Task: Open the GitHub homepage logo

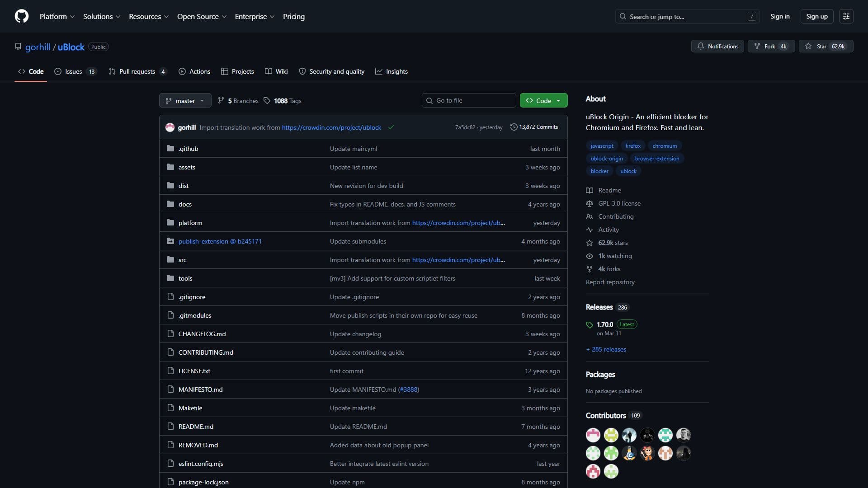Action: pos(22,16)
